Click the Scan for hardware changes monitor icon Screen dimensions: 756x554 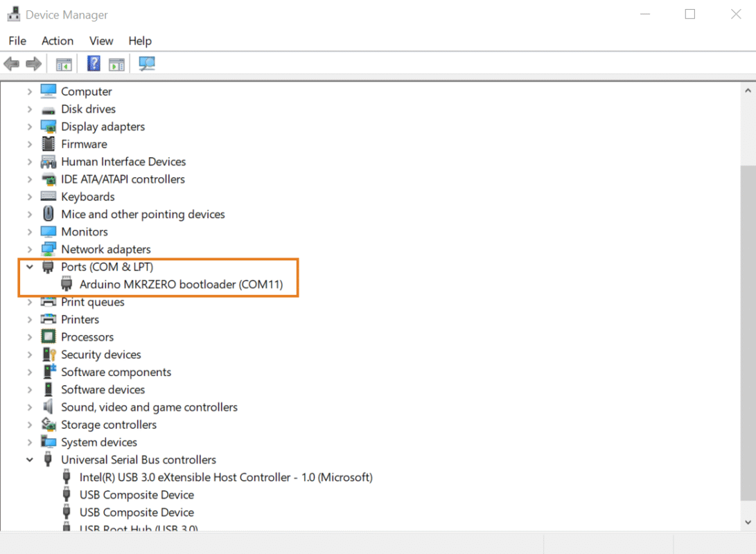pyautogui.click(x=146, y=64)
